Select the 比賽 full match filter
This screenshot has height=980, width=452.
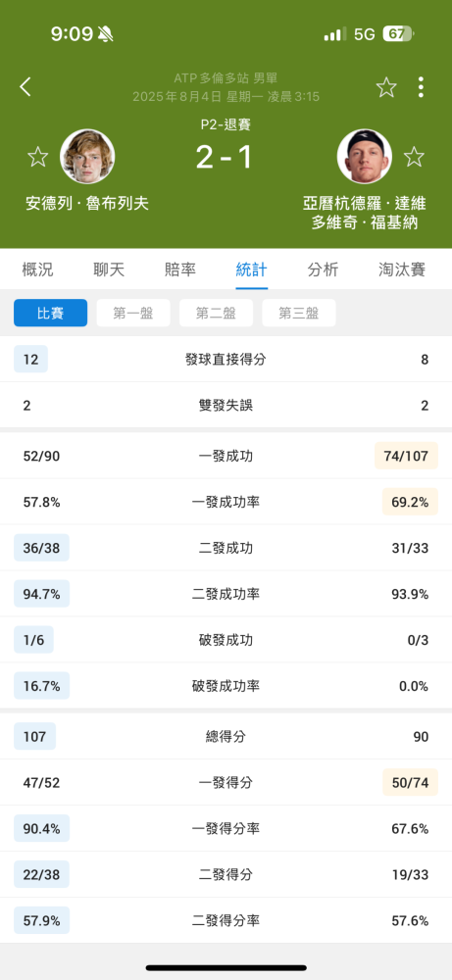pos(51,314)
